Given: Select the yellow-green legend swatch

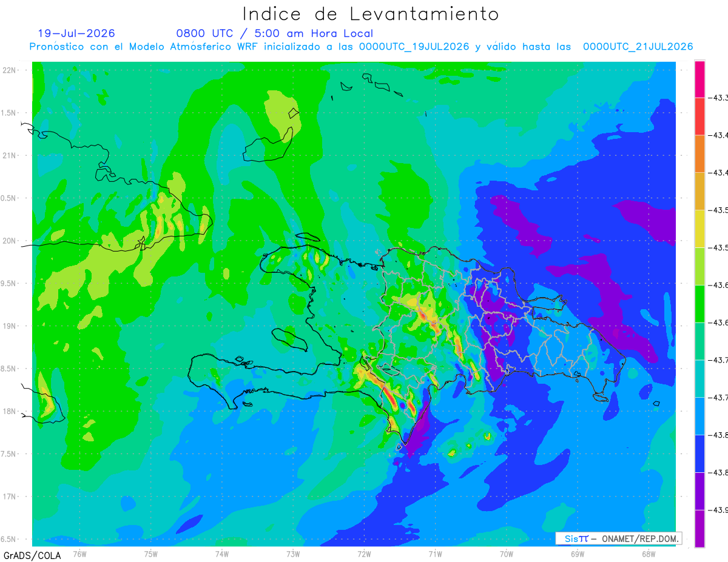Looking at the screenshot, I should [699, 267].
